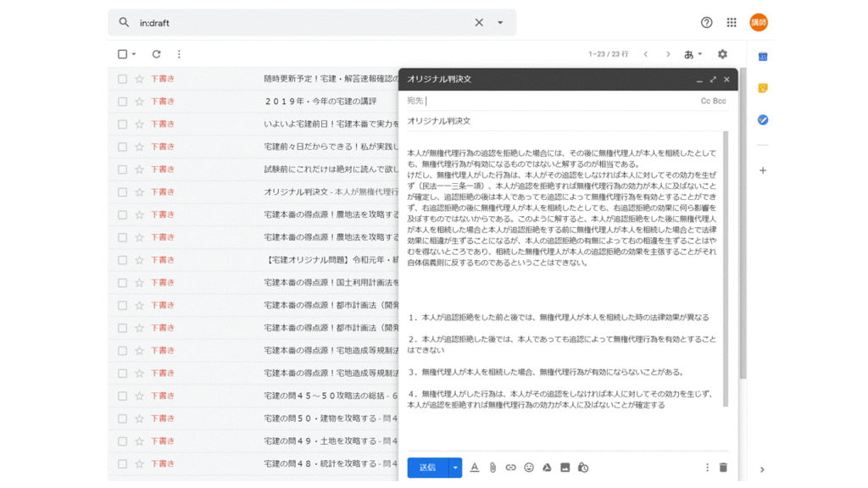
Task: Click the 下書き label on the 随時更新予定 row
Action: pos(163,79)
